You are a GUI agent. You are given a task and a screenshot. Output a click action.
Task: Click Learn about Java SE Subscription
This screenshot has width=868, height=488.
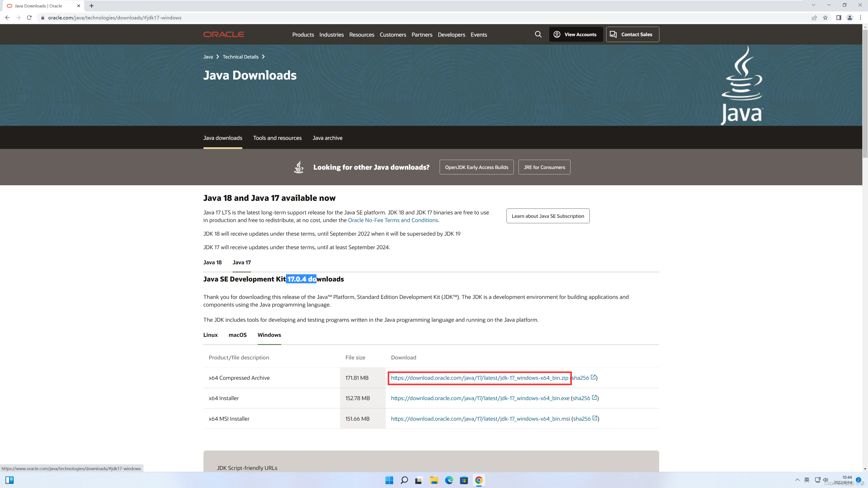pyautogui.click(x=548, y=216)
